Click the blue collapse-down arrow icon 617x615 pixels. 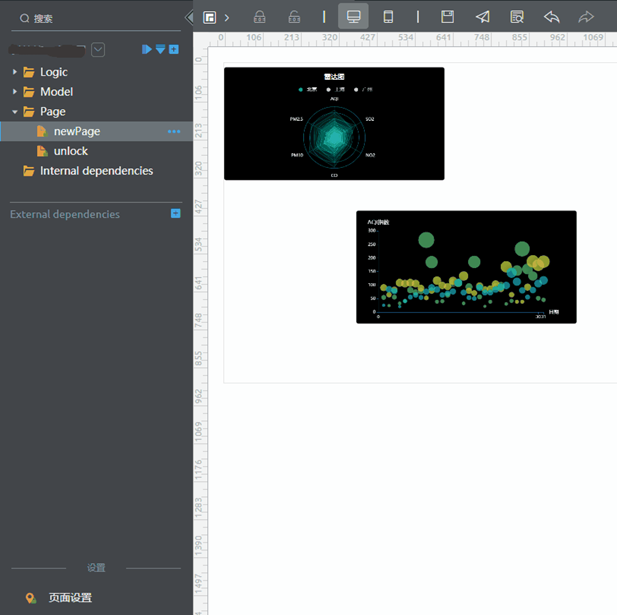pyautogui.click(x=160, y=49)
